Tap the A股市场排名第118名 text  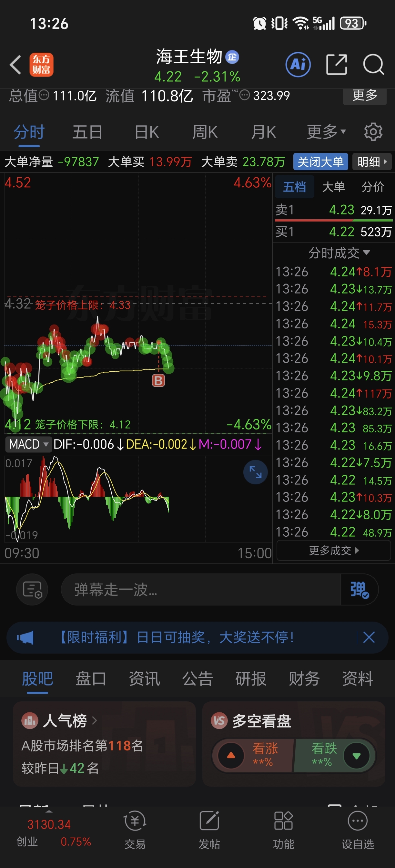(83, 746)
